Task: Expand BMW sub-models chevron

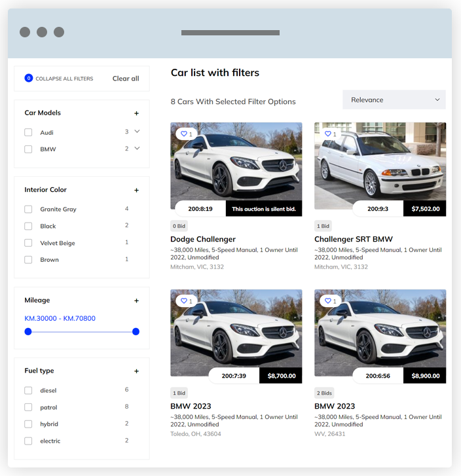Action: pyautogui.click(x=137, y=148)
